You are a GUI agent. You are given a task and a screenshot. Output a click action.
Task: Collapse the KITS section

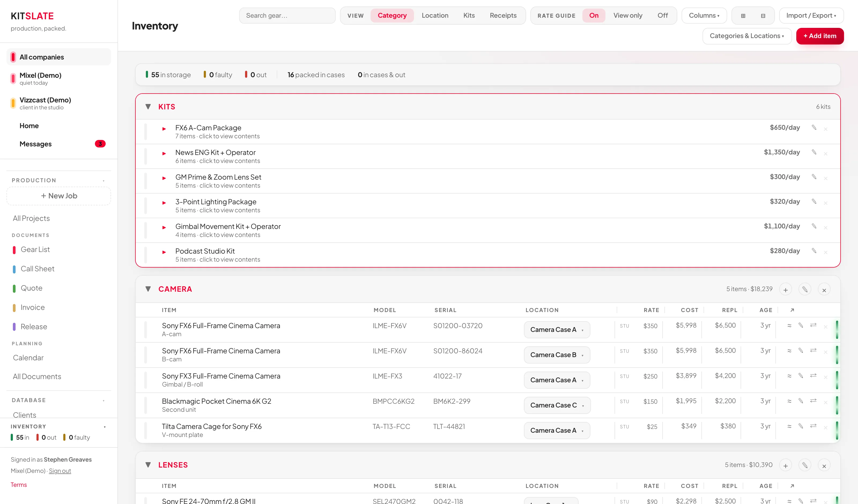point(148,107)
